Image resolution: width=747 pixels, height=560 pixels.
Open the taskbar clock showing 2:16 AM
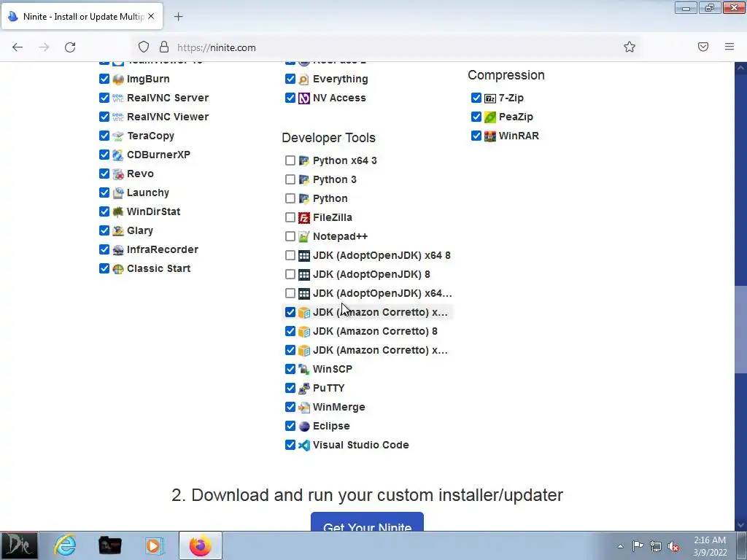[x=710, y=546]
